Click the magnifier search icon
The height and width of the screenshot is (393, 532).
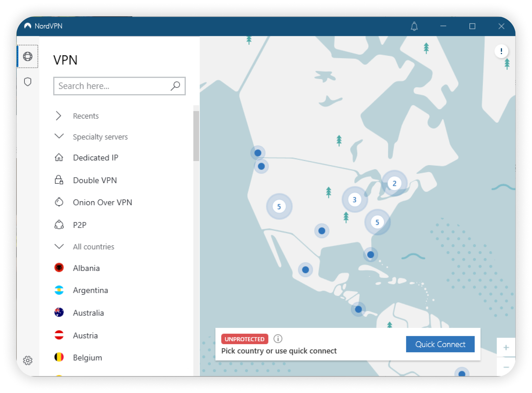175,86
